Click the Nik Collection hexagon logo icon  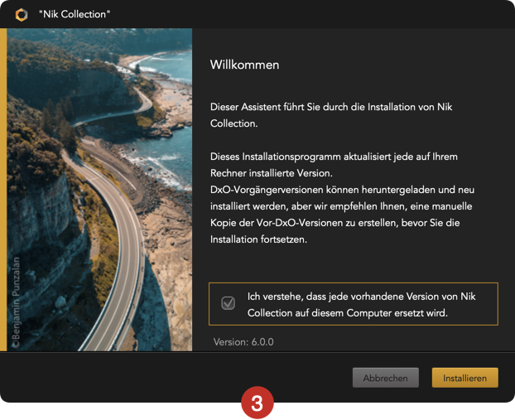point(22,14)
